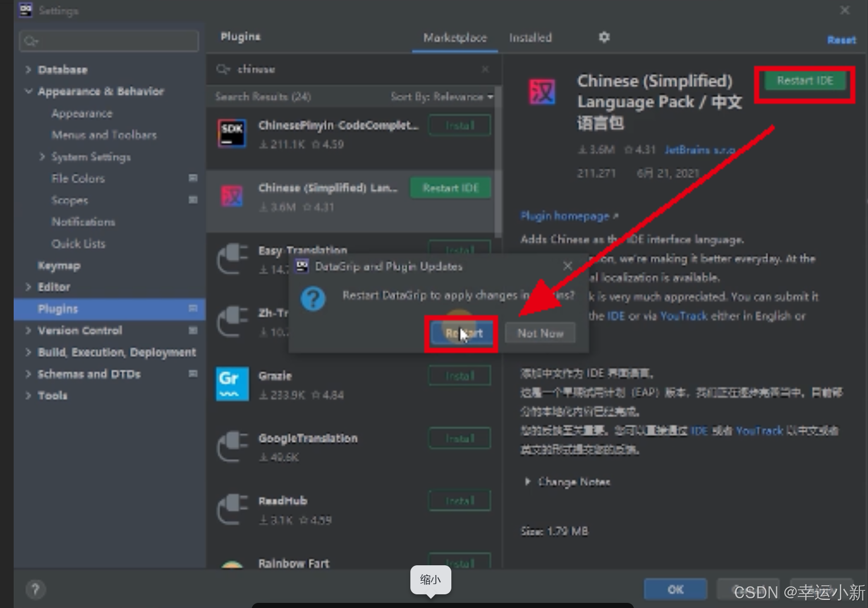
Task: Open YouTrack link in English description
Action: [684, 316]
